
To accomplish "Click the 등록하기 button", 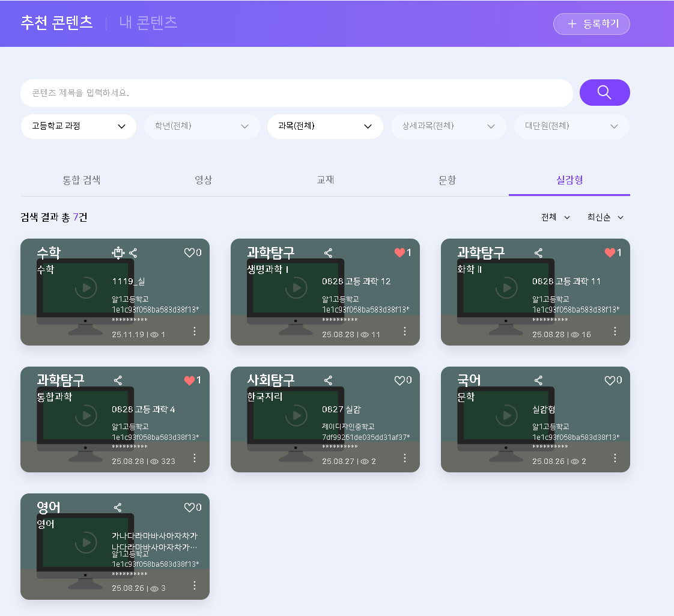I will click(591, 24).
